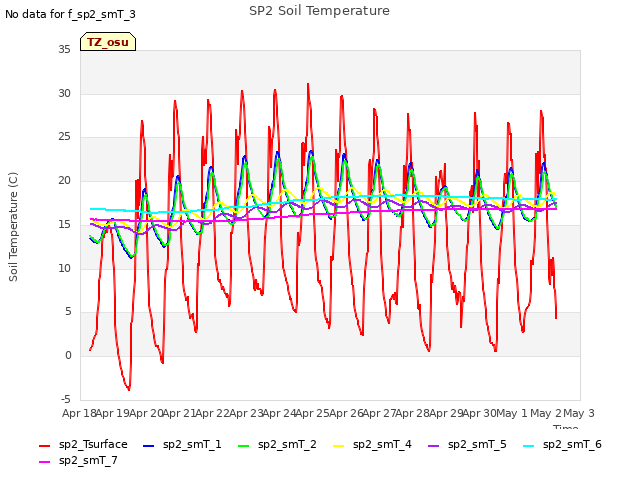
Task: Click the cyan sp2_smT_6 legend swatch
Action: pos(529,446)
